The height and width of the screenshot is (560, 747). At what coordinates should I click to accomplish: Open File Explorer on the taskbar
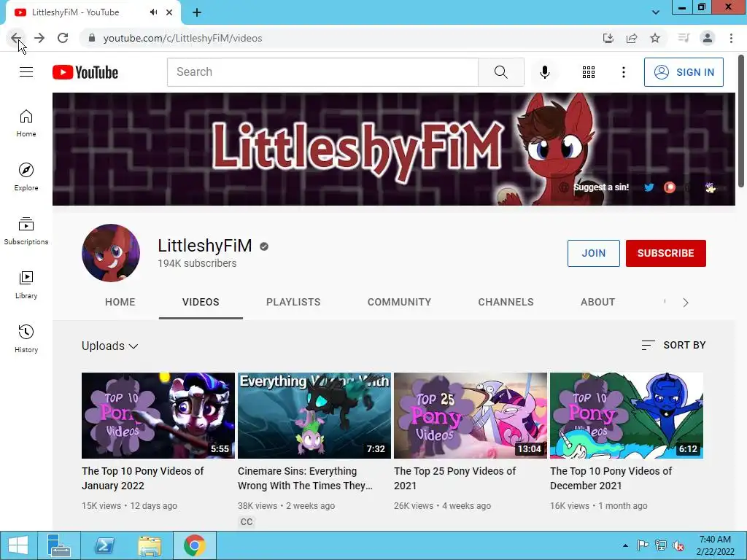click(149, 545)
